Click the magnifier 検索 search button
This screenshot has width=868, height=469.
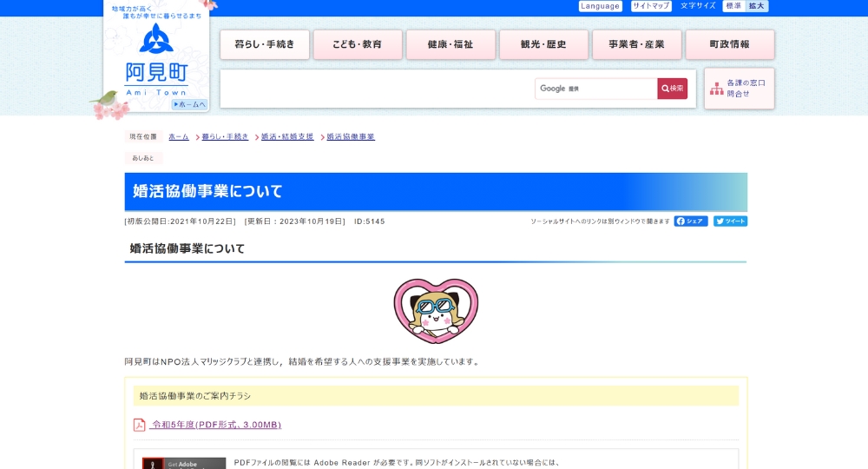(x=672, y=89)
